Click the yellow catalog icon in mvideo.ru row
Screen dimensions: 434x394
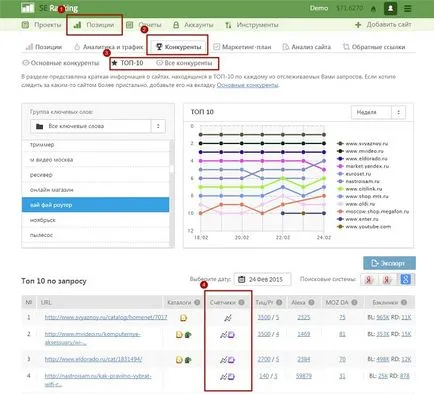click(x=179, y=334)
